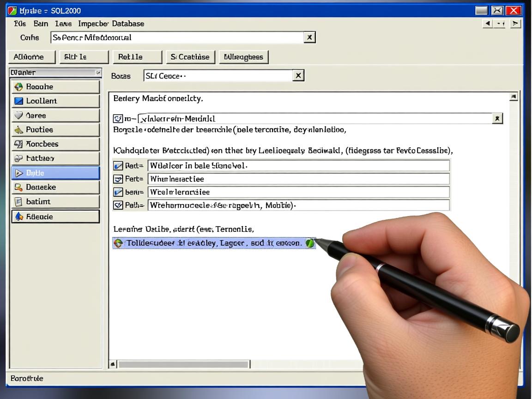The height and width of the screenshot is (399, 532).
Task: Click the magnifier icon beside Deuecke
Action: (18, 187)
